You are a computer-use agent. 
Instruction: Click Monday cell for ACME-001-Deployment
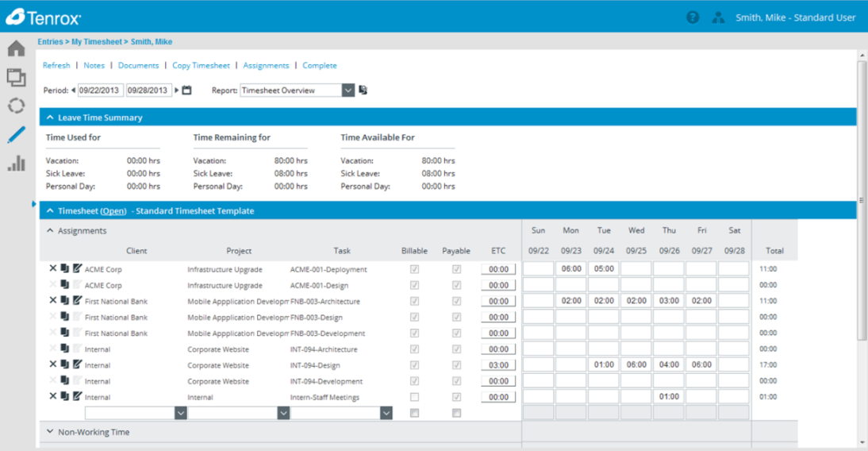(x=570, y=268)
